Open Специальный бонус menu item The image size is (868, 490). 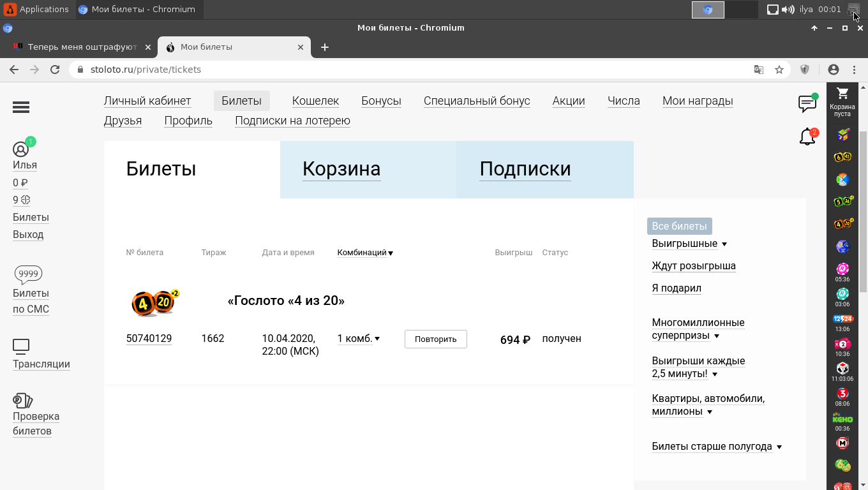(477, 101)
